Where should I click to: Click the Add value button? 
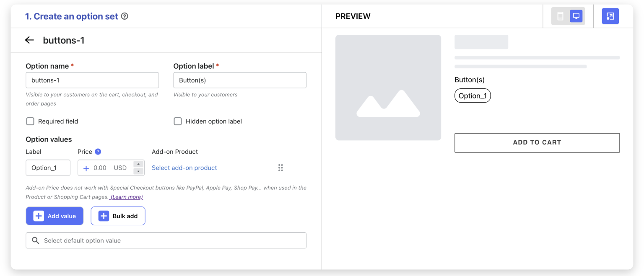click(x=55, y=216)
